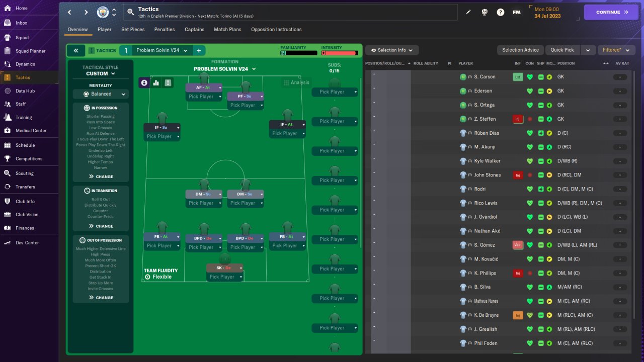The width and height of the screenshot is (644, 362).
Task: Click the pencil edit icon
Action: [468, 12]
